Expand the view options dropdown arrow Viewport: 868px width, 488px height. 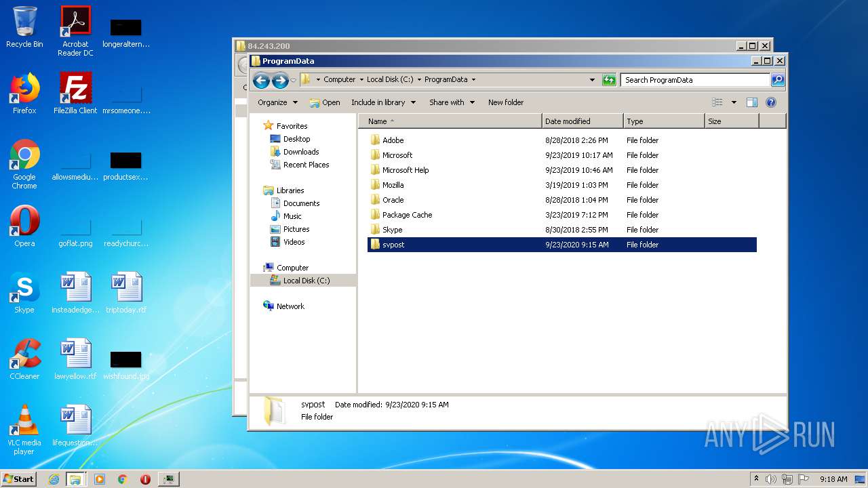[x=734, y=102]
